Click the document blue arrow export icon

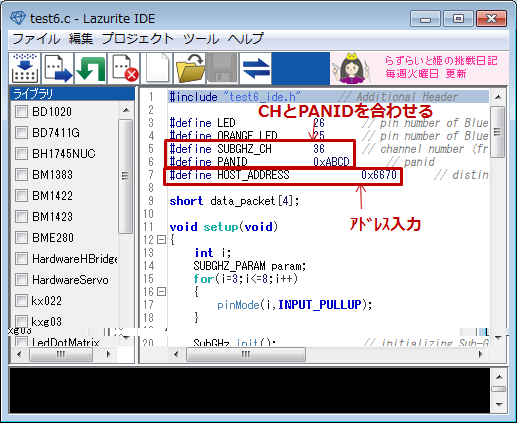pos(57,68)
